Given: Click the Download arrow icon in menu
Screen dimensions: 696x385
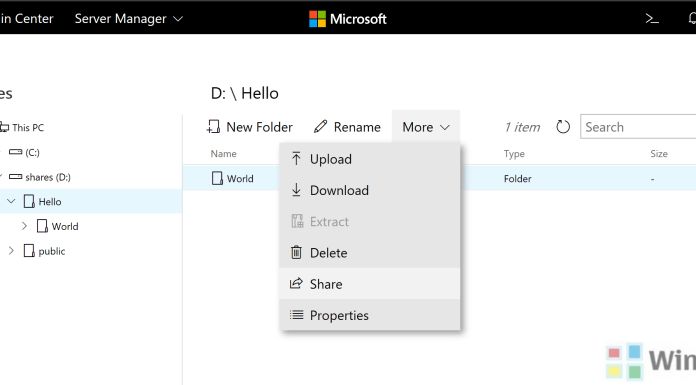Looking at the screenshot, I should (x=296, y=190).
